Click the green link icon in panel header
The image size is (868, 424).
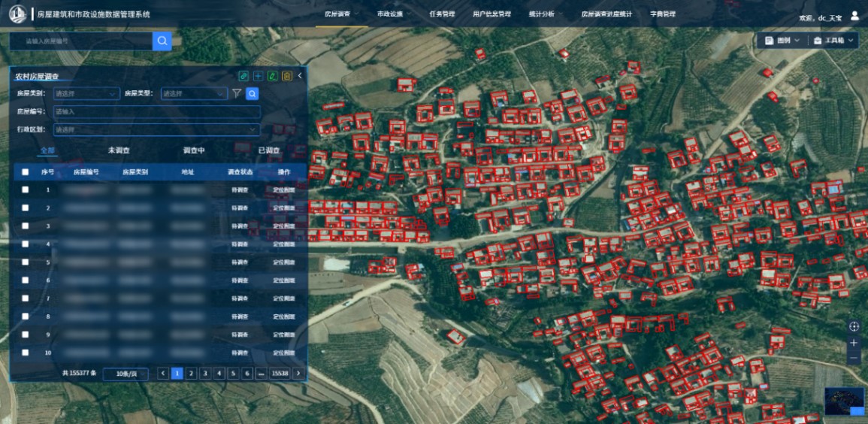(x=243, y=76)
